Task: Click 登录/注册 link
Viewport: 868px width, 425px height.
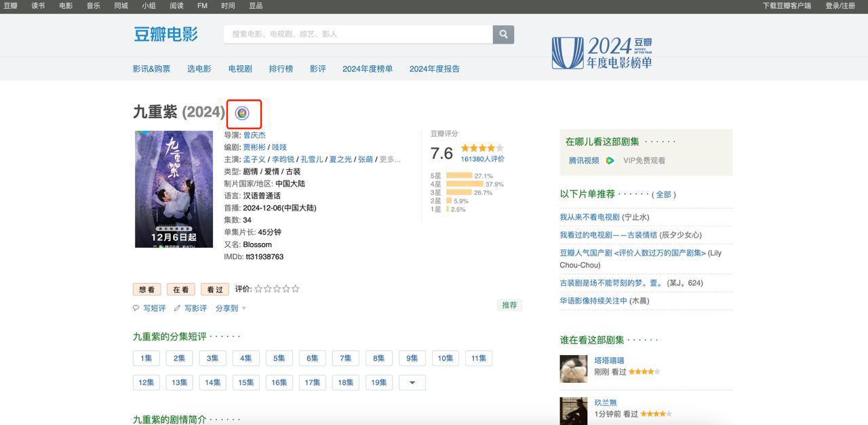Action: [x=840, y=5]
